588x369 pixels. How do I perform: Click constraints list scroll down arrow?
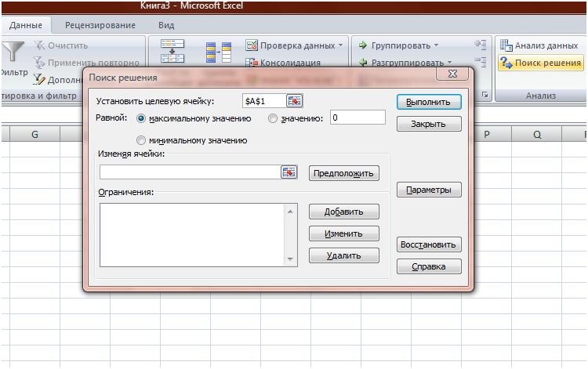click(x=290, y=259)
